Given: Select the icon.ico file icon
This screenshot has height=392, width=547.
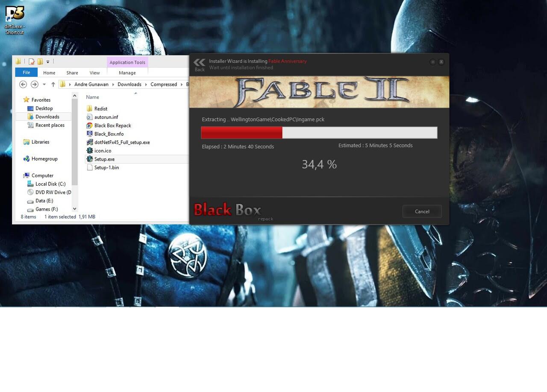Looking at the screenshot, I should coord(89,150).
